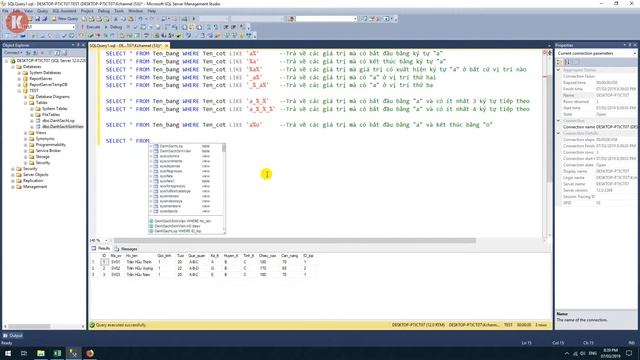The height and width of the screenshot is (360, 640).
Task: Select dbo.DanhSachSinhVien table in Object Explorer
Action: click(62, 127)
